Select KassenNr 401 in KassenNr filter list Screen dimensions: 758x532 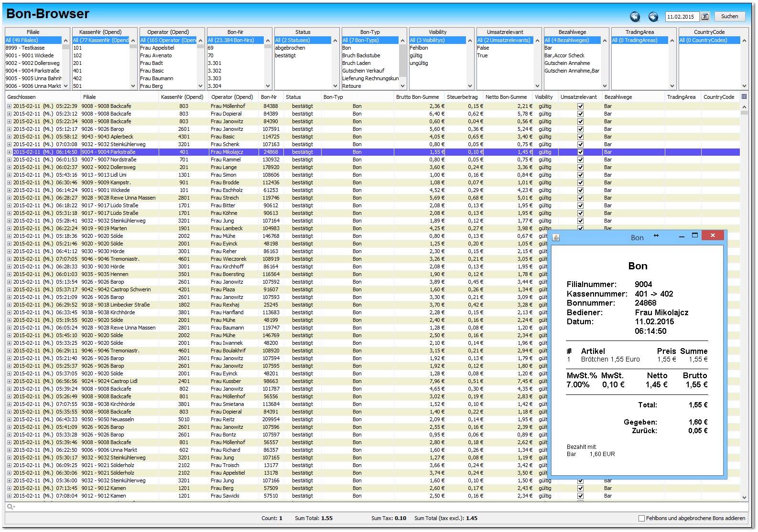[101, 71]
